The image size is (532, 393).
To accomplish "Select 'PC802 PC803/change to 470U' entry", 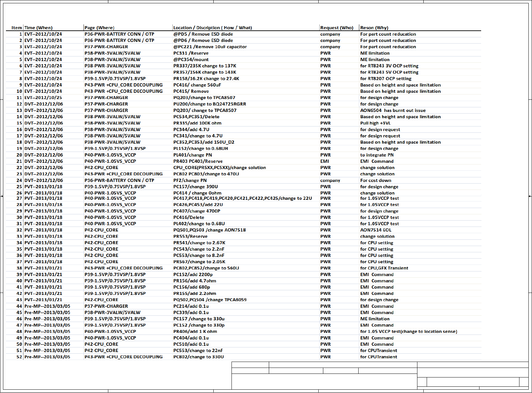I will tap(206, 174).
